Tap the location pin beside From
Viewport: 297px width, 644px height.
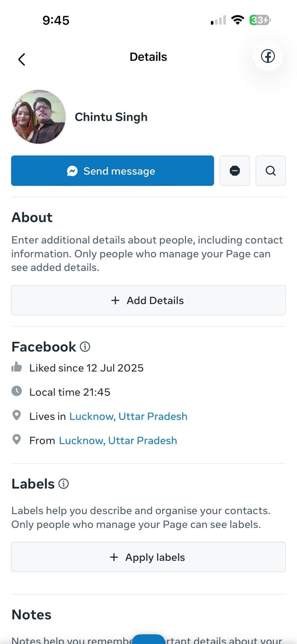coord(17,440)
